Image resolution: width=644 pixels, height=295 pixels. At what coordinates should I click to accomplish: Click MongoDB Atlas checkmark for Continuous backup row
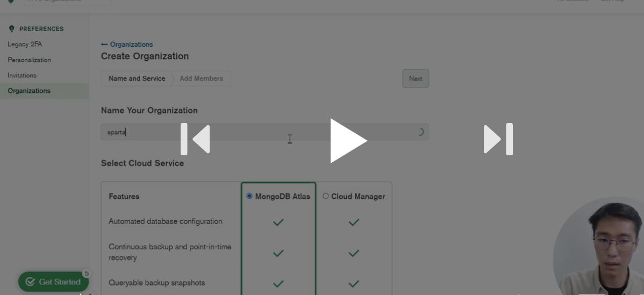tap(278, 254)
